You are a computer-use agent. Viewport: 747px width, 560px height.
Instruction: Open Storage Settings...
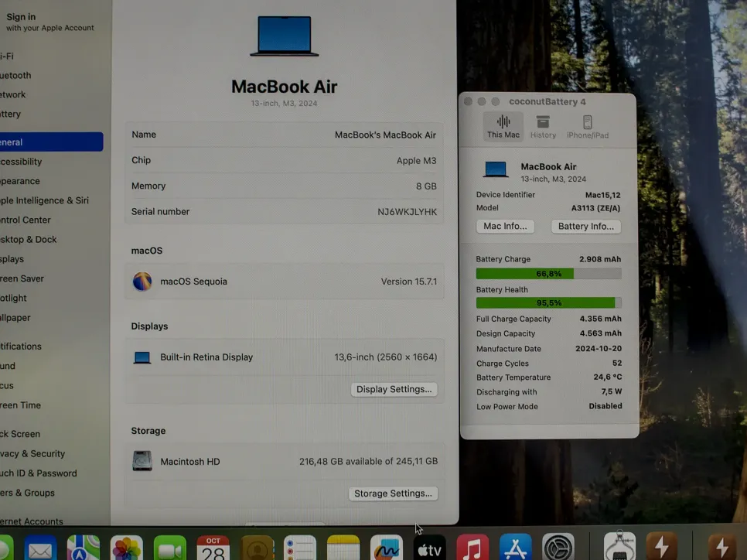(393, 493)
